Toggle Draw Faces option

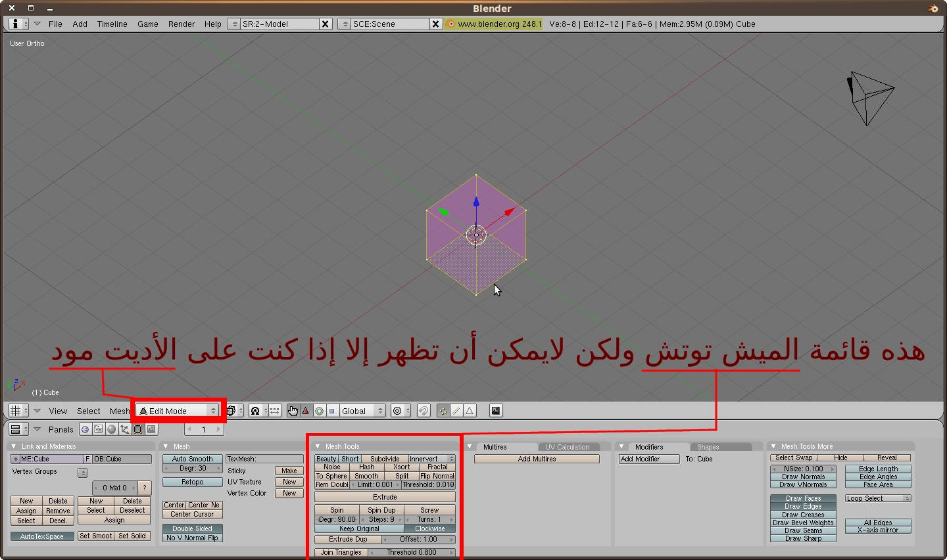803,498
